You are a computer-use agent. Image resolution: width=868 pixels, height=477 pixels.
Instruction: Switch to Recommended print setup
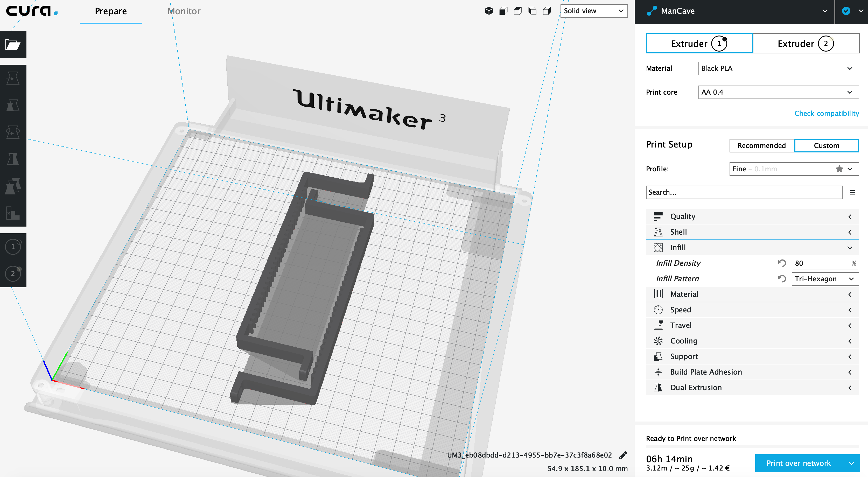tap(761, 145)
